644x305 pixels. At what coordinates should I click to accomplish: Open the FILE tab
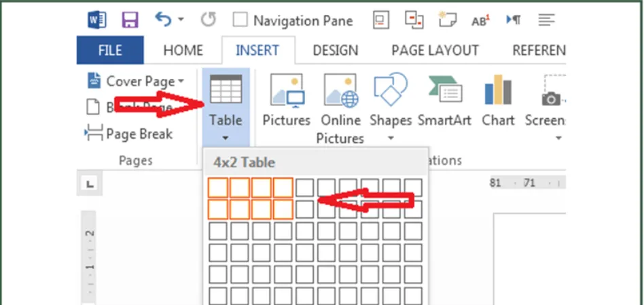pyautogui.click(x=110, y=50)
